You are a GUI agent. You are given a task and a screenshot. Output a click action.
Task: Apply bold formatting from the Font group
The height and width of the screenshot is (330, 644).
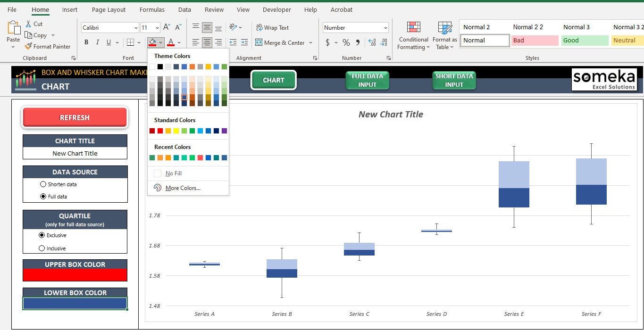point(86,42)
